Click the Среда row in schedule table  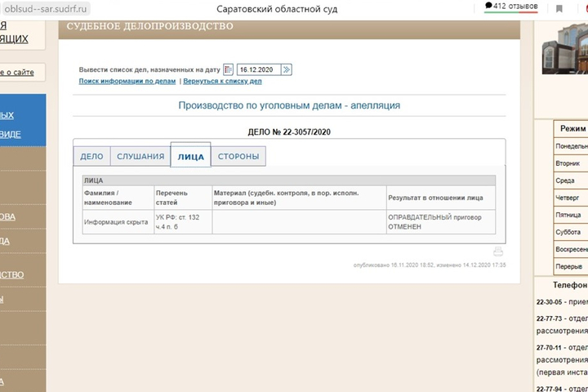tap(571, 180)
